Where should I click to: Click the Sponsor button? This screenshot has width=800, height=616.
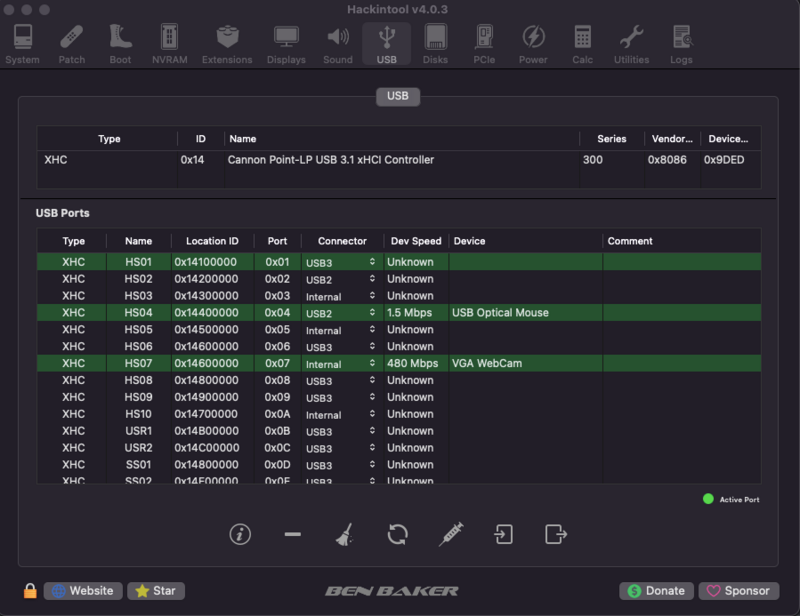(738, 591)
